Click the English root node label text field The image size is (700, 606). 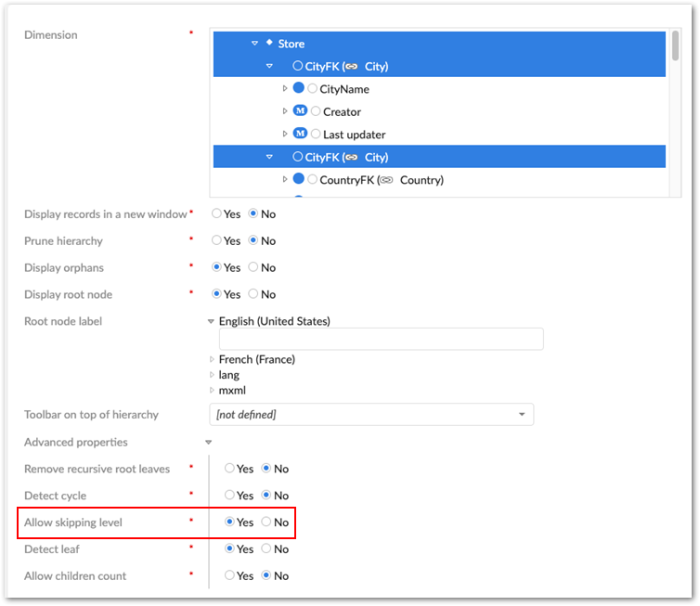pyautogui.click(x=381, y=339)
